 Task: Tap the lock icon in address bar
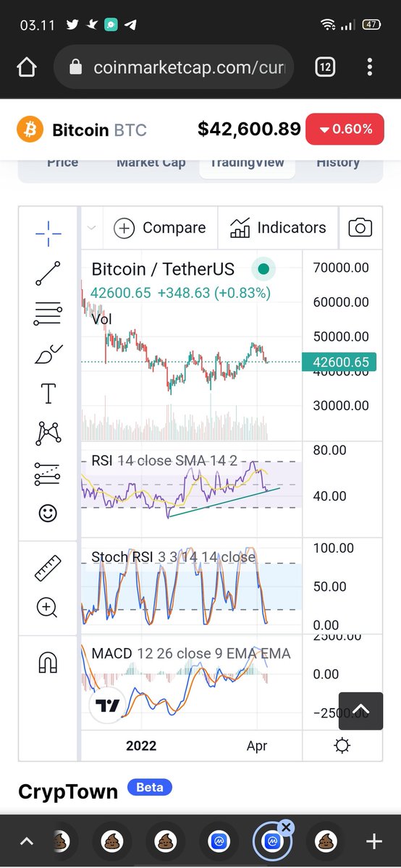[75, 67]
